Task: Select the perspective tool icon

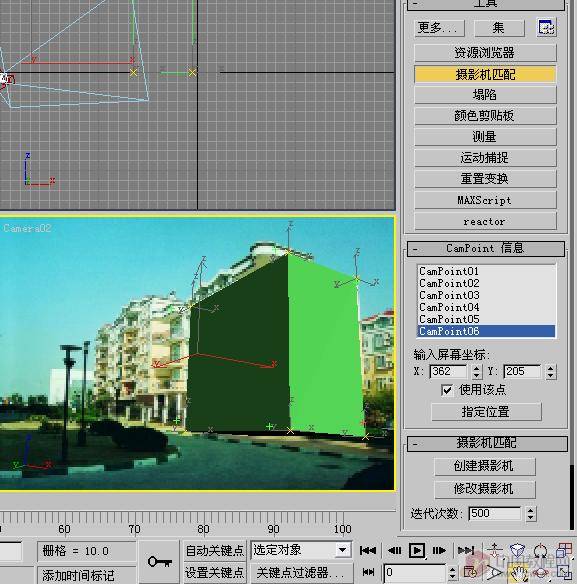Action: pyautogui.click(x=517, y=550)
